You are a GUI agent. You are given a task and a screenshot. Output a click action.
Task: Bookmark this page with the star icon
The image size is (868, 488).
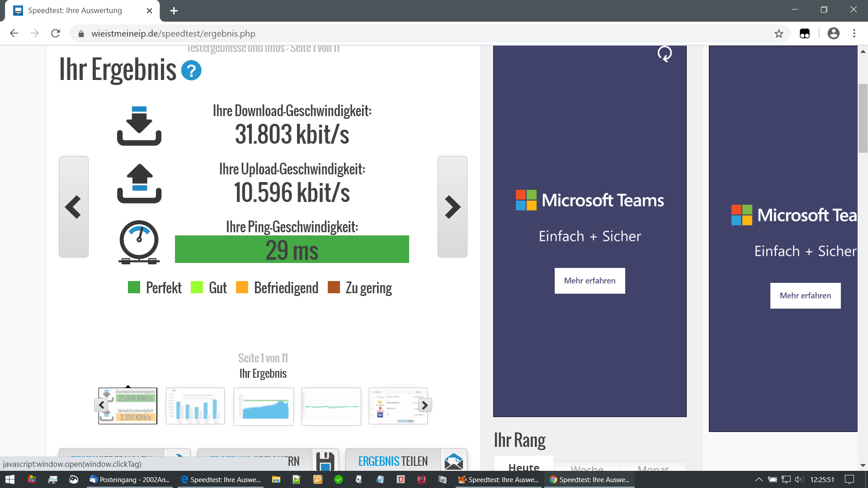(778, 33)
